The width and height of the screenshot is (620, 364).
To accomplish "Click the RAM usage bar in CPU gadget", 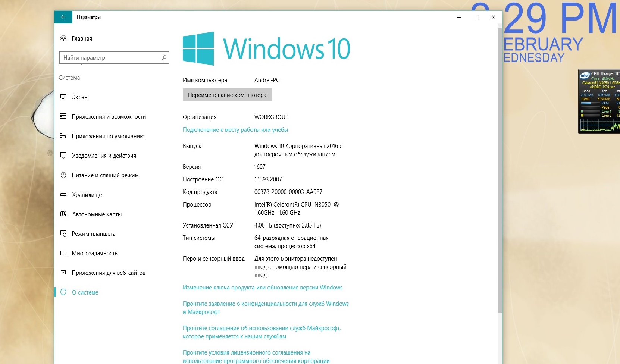I will pyautogui.click(x=591, y=103).
